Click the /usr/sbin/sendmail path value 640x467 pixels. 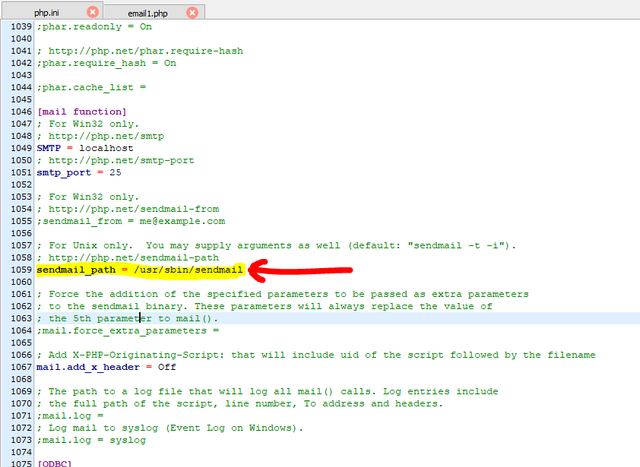click(188, 270)
